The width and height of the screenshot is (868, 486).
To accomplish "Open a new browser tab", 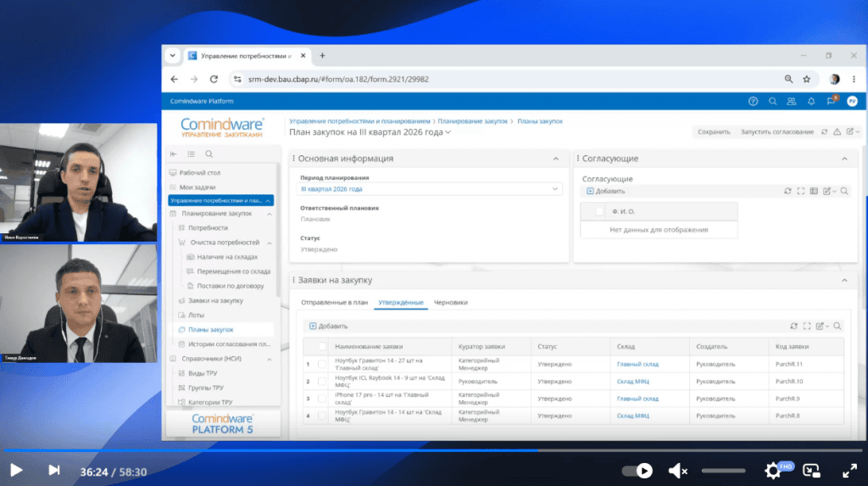I will [322, 55].
